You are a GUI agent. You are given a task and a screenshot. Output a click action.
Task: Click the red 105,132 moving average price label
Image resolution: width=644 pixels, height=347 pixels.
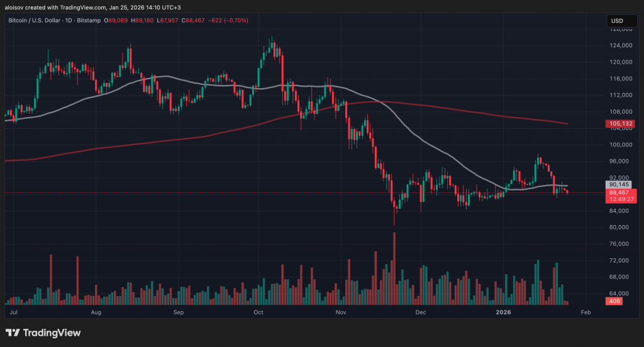(x=621, y=124)
